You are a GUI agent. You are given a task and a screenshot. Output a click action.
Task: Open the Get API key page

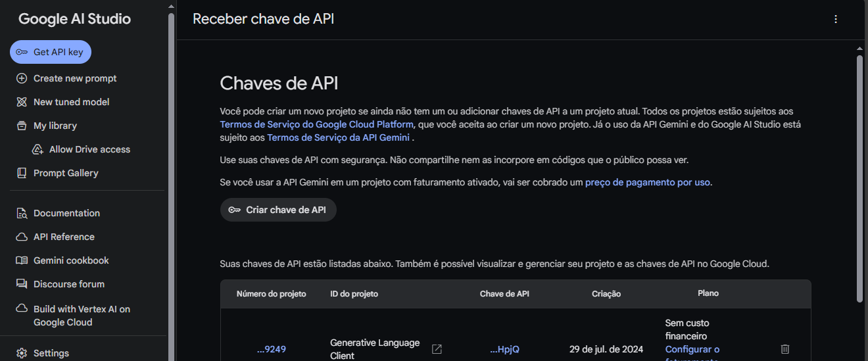tap(51, 52)
